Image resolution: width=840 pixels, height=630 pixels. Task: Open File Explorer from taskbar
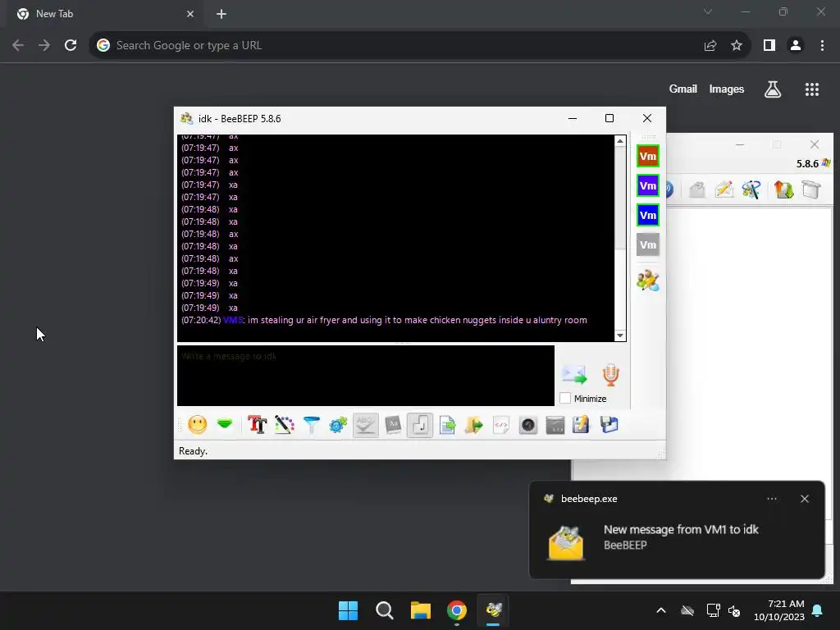tap(421, 610)
